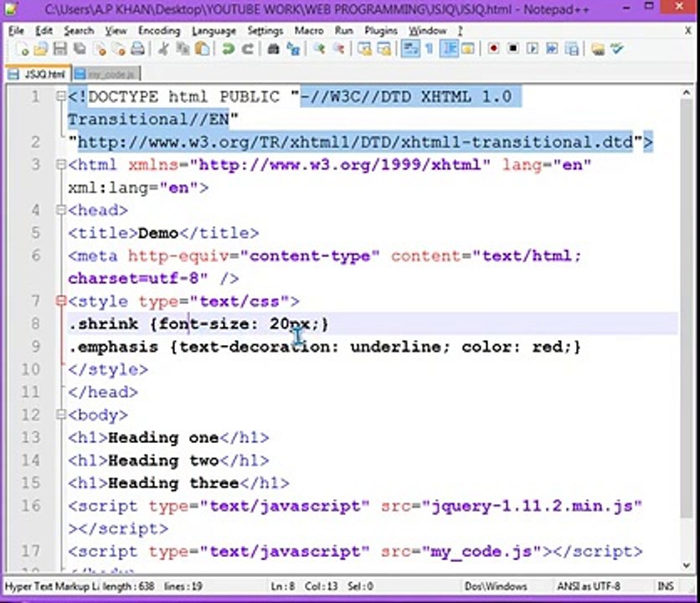
Task: Open the Search menu
Action: (79, 31)
